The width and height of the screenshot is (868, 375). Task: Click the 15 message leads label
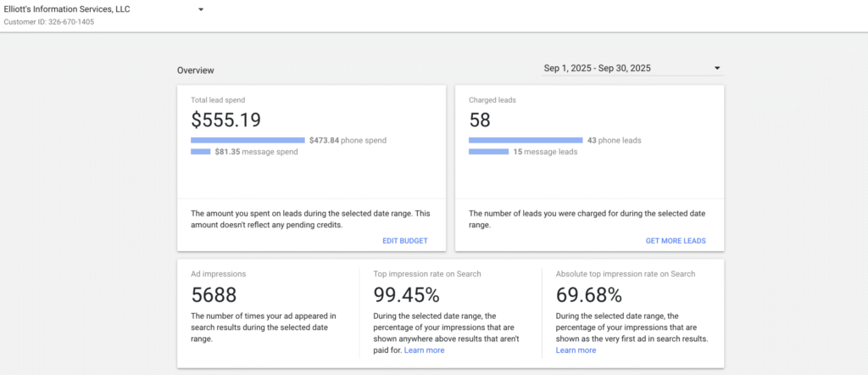545,152
